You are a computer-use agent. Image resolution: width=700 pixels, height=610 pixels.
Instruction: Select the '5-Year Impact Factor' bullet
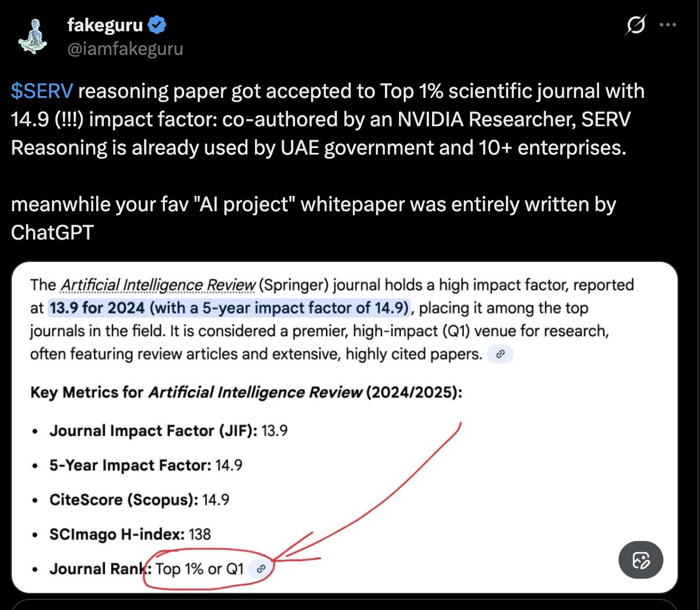[146, 465]
